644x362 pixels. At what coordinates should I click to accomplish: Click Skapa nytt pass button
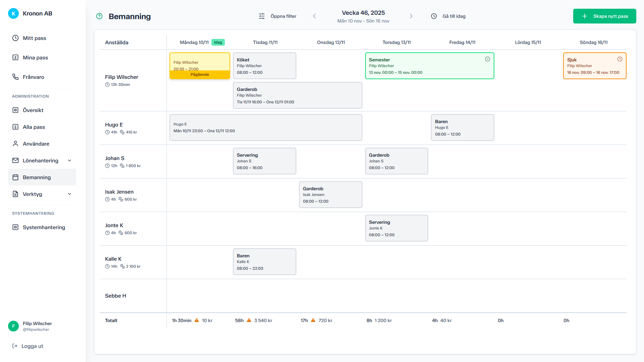604,16
